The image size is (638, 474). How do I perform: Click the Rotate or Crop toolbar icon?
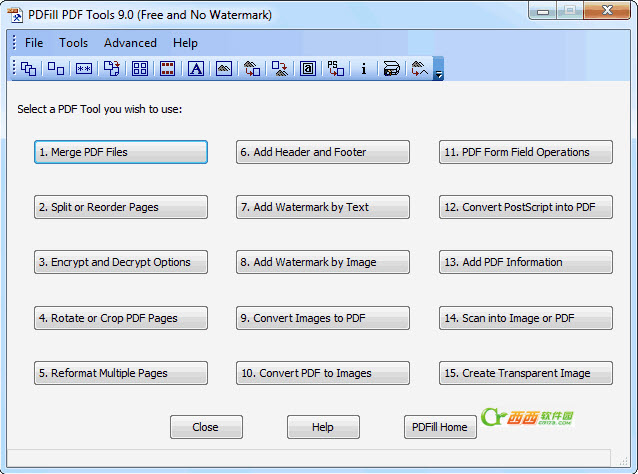coord(111,68)
